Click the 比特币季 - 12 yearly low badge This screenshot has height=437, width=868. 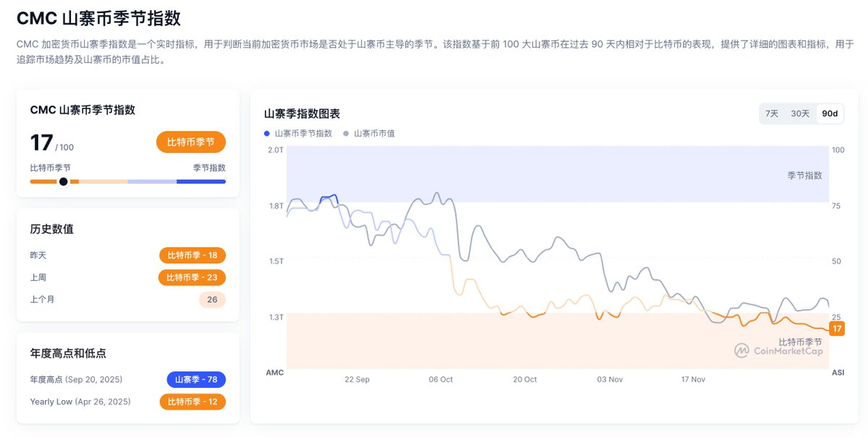pyautogui.click(x=192, y=402)
